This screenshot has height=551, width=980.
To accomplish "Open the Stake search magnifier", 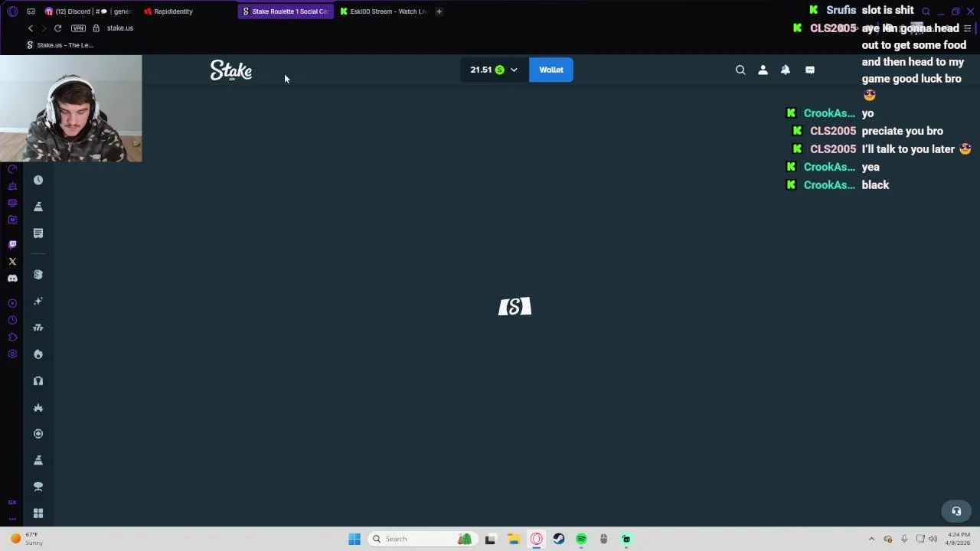I will click(740, 70).
